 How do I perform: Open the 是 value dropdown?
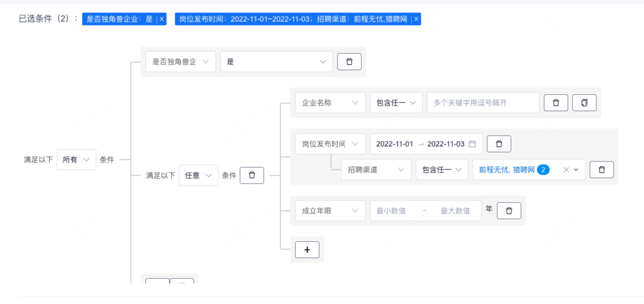click(x=276, y=62)
